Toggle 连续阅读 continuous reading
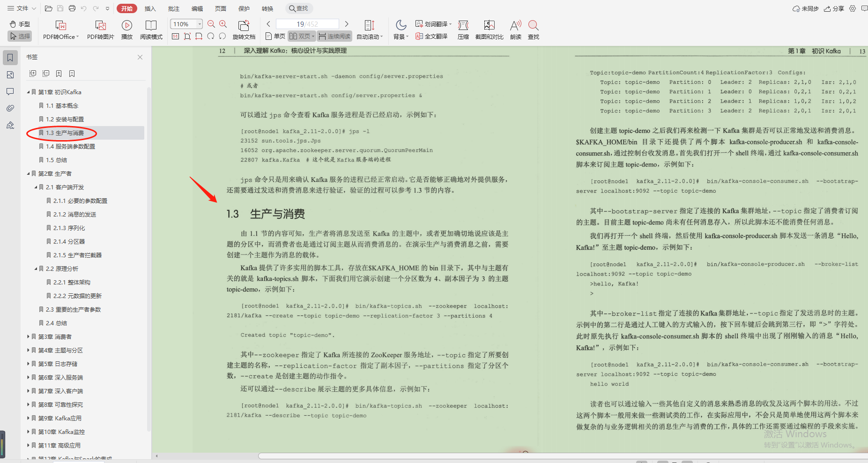 [334, 36]
